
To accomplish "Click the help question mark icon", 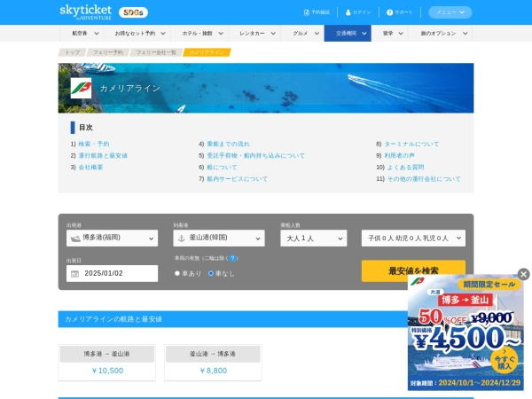I will (x=232, y=258).
